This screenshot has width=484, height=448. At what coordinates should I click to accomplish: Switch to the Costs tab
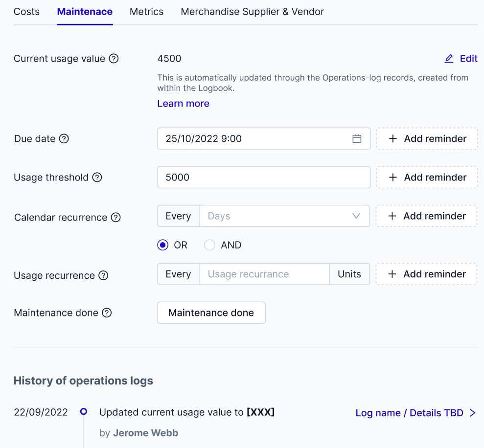point(26,11)
